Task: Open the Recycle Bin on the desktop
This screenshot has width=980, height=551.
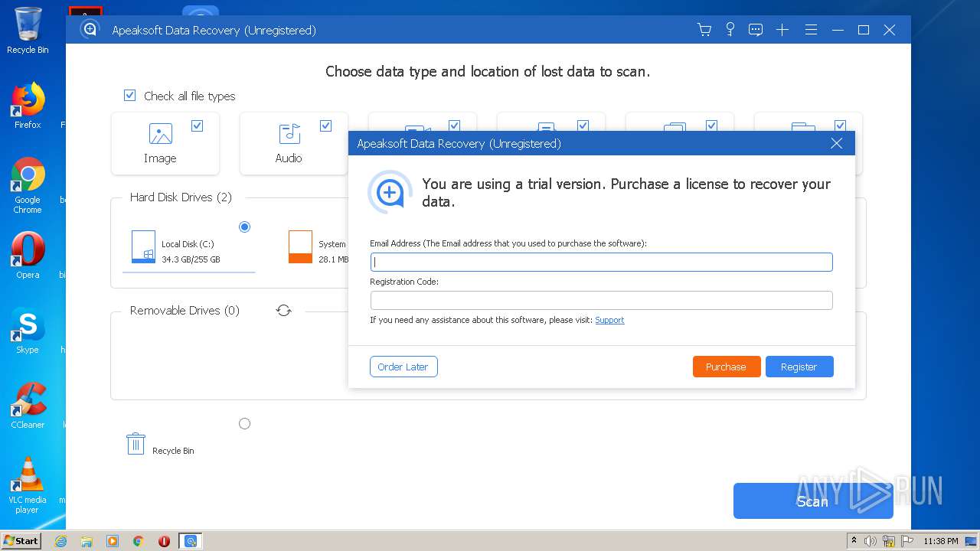Action: [28, 31]
